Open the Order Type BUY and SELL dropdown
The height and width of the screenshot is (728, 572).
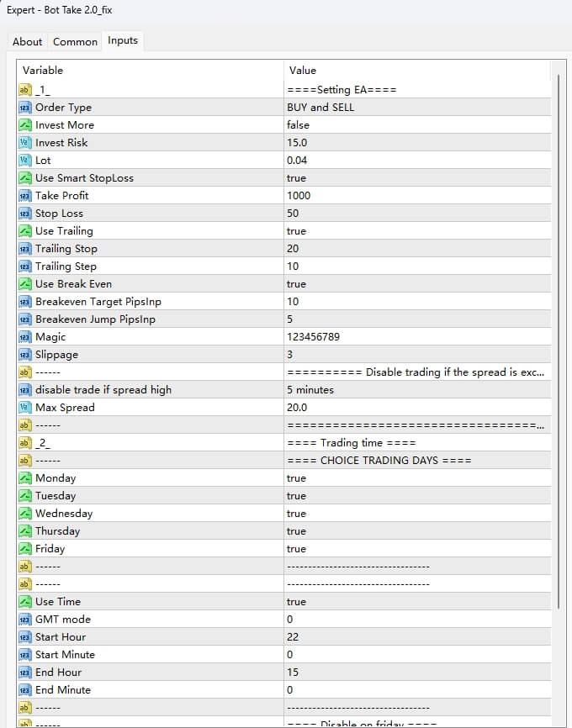(320, 108)
